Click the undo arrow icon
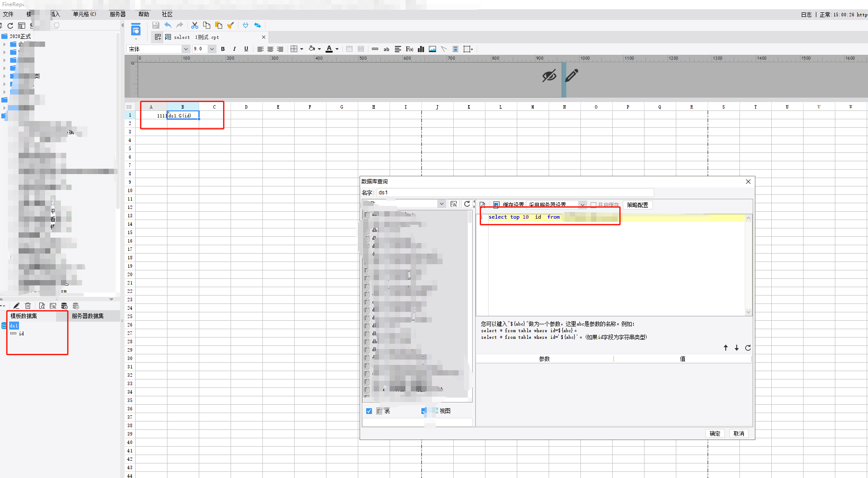868x478 pixels. (x=168, y=25)
